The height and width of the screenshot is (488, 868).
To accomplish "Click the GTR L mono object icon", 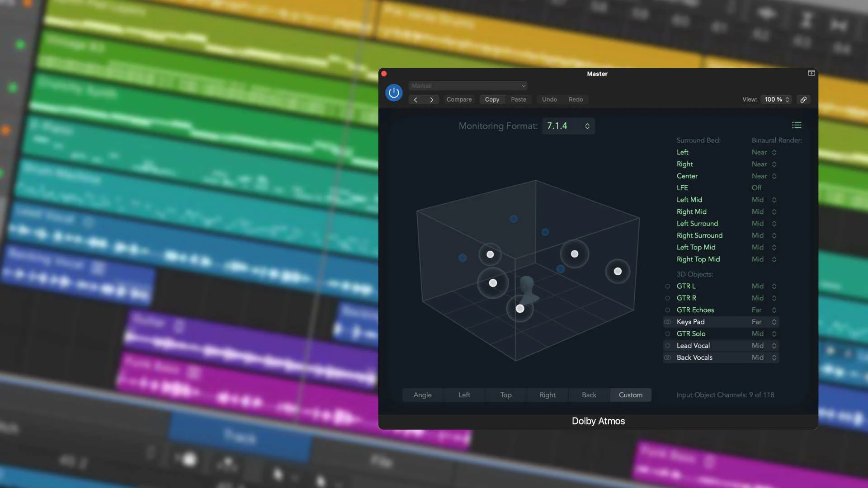I will coord(667,286).
